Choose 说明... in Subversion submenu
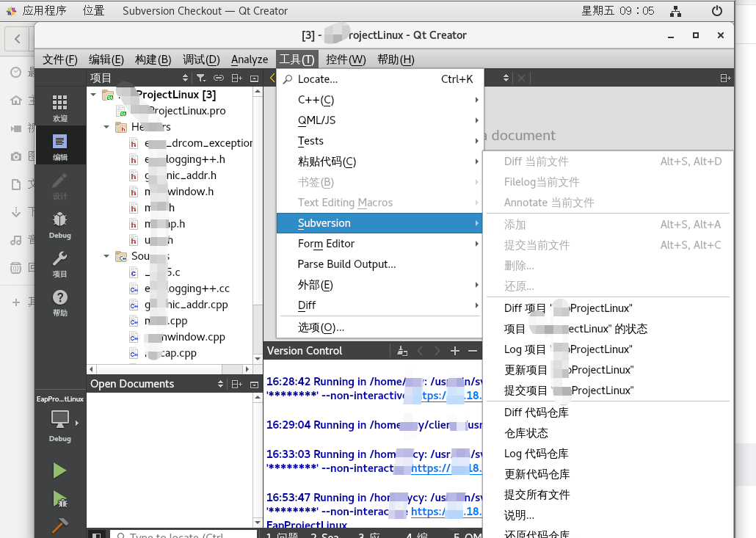Viewport: 756px width, 538px height. (608, 515)
